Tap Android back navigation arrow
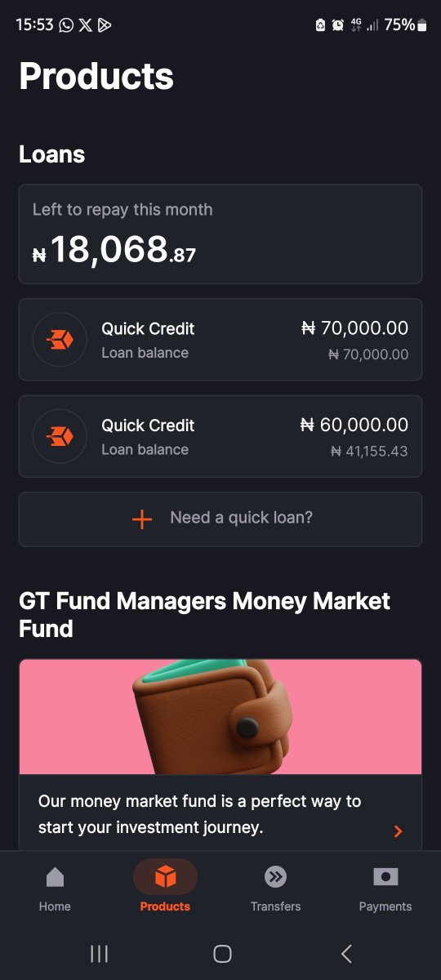 (x=346, y=953)
